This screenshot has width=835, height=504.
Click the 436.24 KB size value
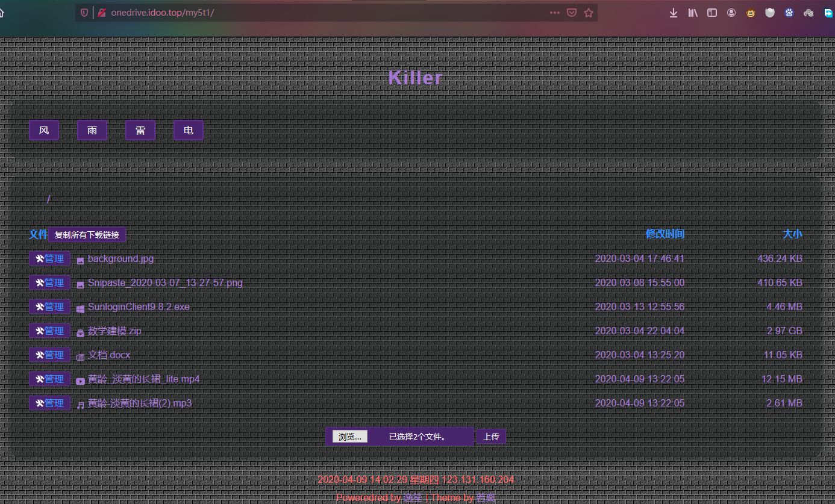[780, 259]
